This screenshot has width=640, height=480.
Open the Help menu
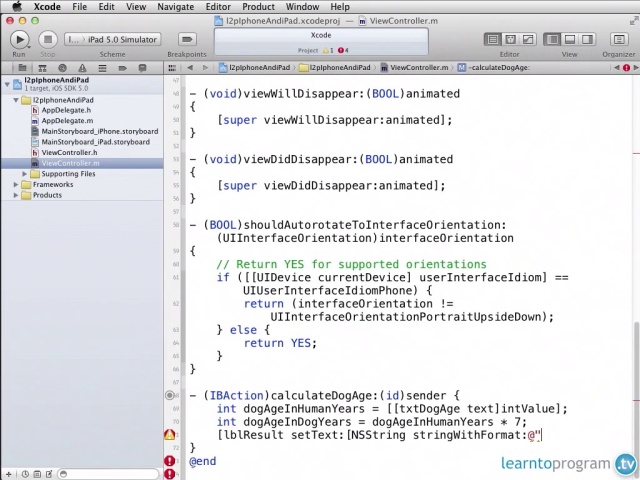point(340,7)
